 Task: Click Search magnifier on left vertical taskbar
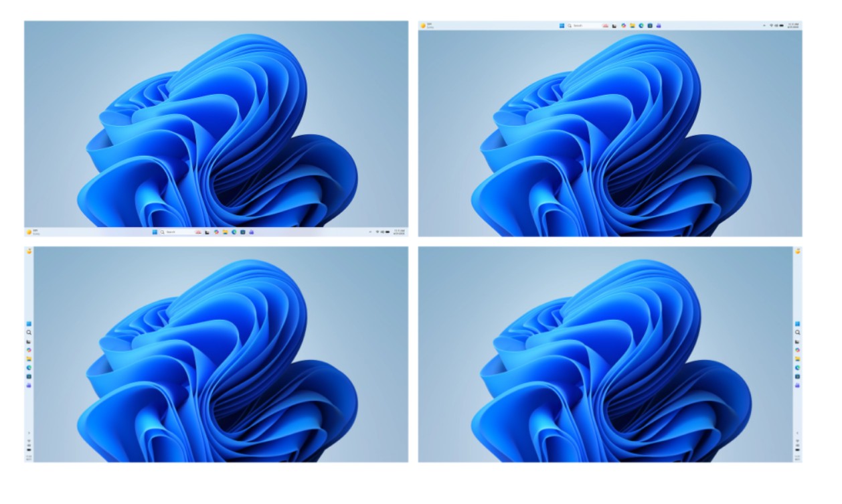29,333
